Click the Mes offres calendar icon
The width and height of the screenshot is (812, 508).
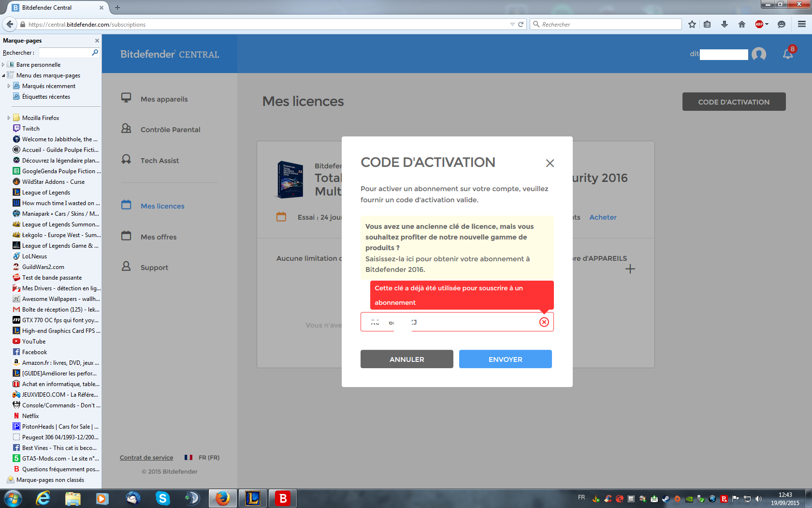pos(126,236)
